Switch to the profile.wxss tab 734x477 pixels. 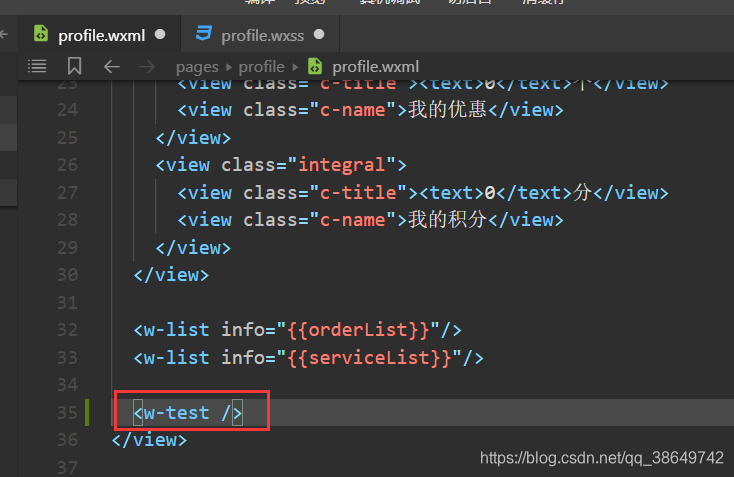pos(262,36)
